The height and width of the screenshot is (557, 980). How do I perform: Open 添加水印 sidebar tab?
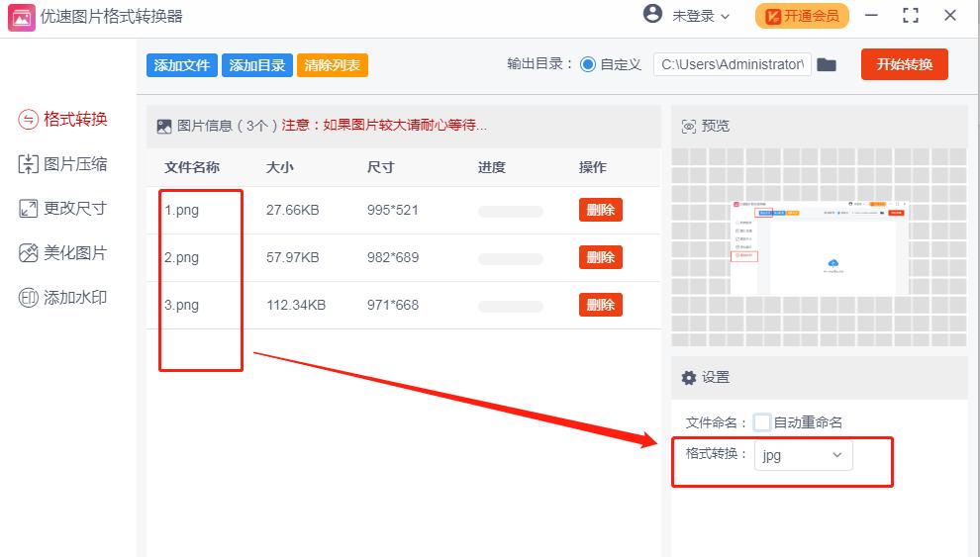[x=63, y=297]
